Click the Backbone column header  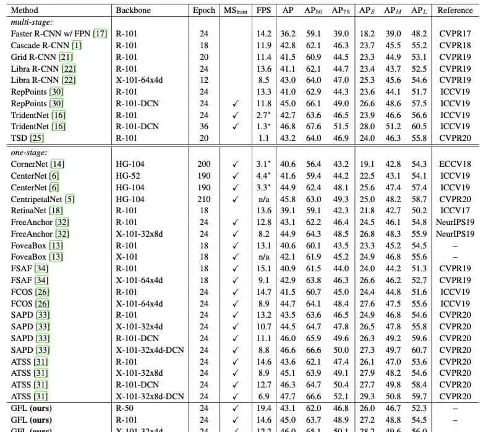pyautogui.click(x=133, y=10)
